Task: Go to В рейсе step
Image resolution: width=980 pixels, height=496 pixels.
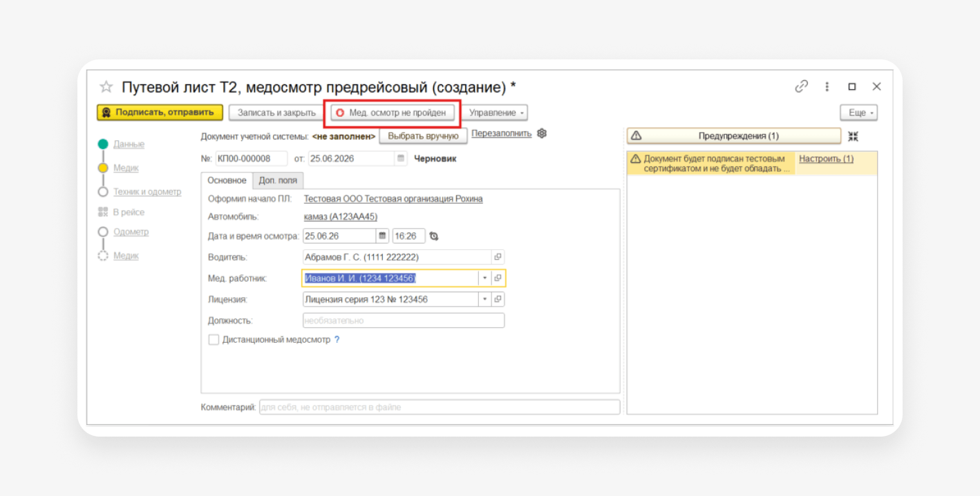Action: [x=129, y=212]
